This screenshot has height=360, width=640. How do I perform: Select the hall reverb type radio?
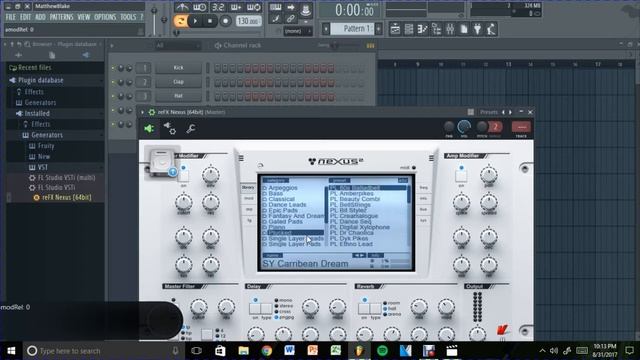385,309
